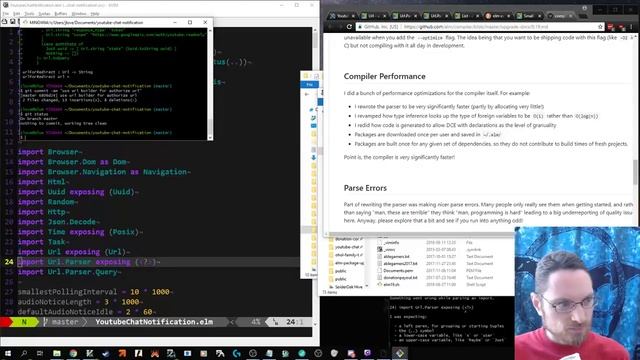Click the Parse Errors heading
This screenshot has height=360, width=640.
point(365,188)
